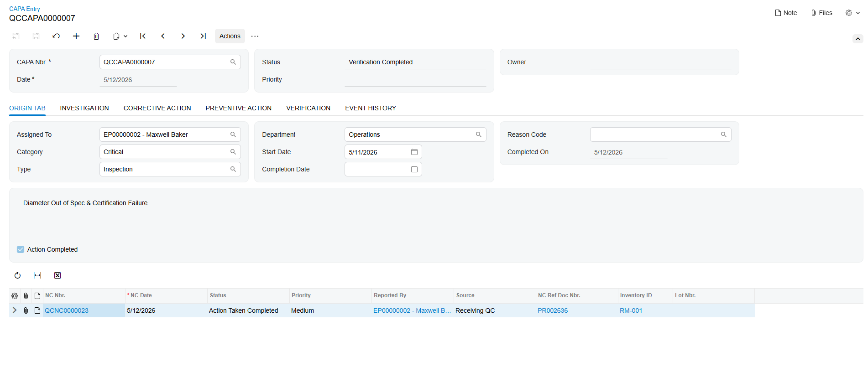Sort by the NC Date column header
This screenshot has height=367, width=868.
pos(166,295)
